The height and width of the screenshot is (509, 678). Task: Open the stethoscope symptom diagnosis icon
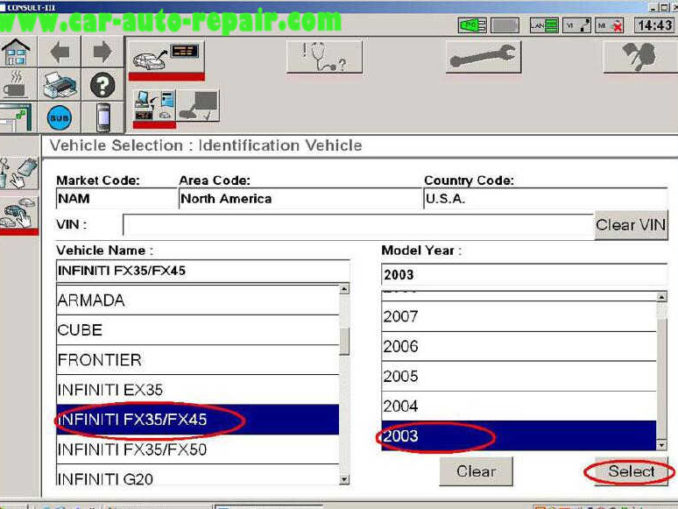point(324,57)
